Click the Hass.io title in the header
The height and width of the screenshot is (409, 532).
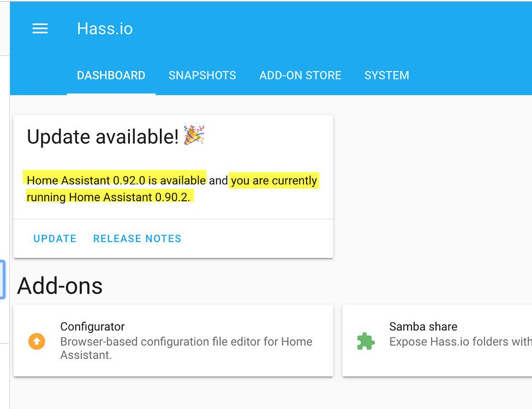click(105, 28)
